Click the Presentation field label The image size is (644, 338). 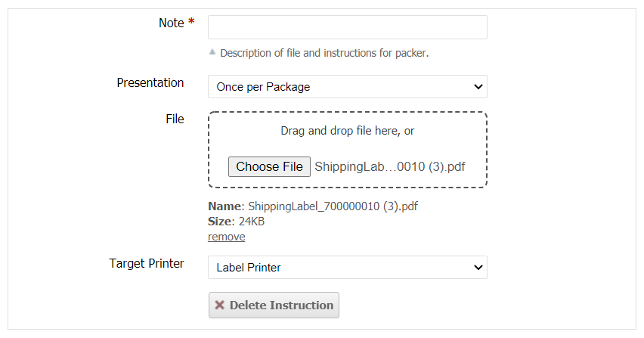150,82
